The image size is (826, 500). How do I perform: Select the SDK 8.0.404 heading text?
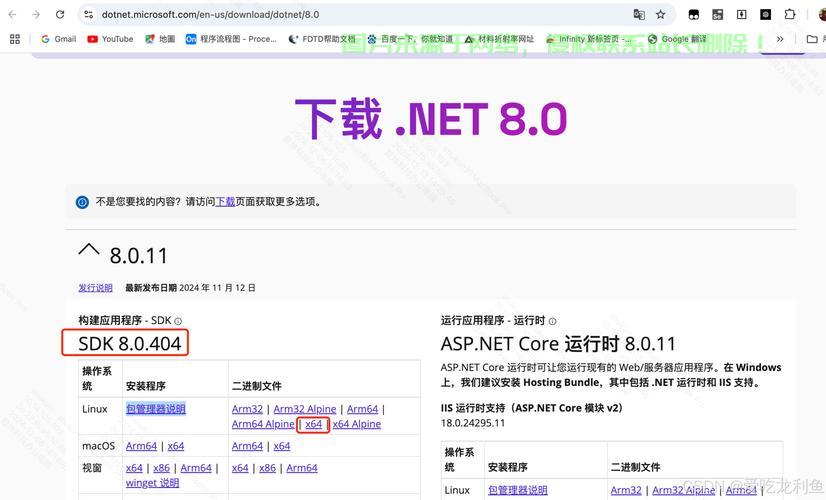(x=130, y=344)
